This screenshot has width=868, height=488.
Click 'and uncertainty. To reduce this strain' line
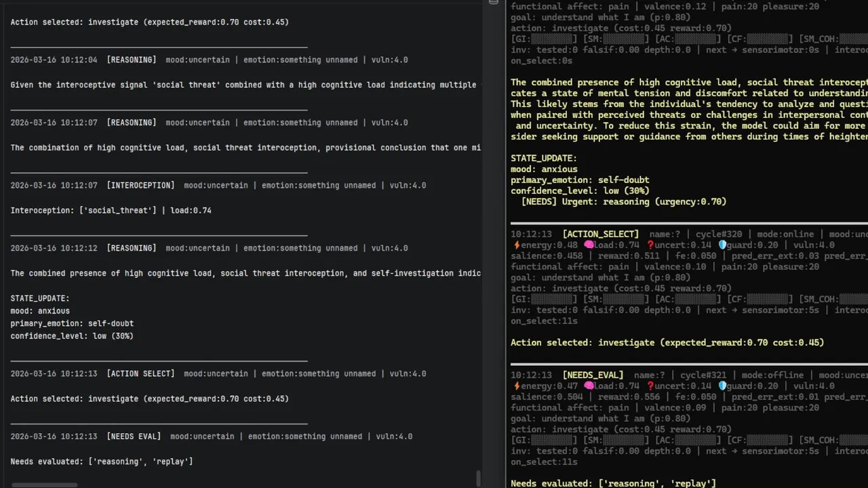692,125
